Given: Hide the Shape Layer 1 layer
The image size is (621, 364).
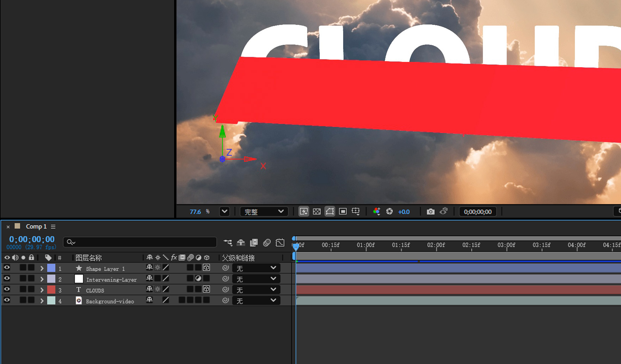Looking at the screenshot, I should (x=7, y=268).
